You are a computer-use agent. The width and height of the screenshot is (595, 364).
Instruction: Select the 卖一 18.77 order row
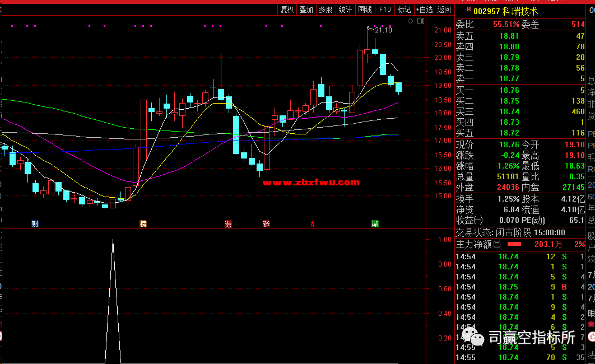(x=520, y=78)
